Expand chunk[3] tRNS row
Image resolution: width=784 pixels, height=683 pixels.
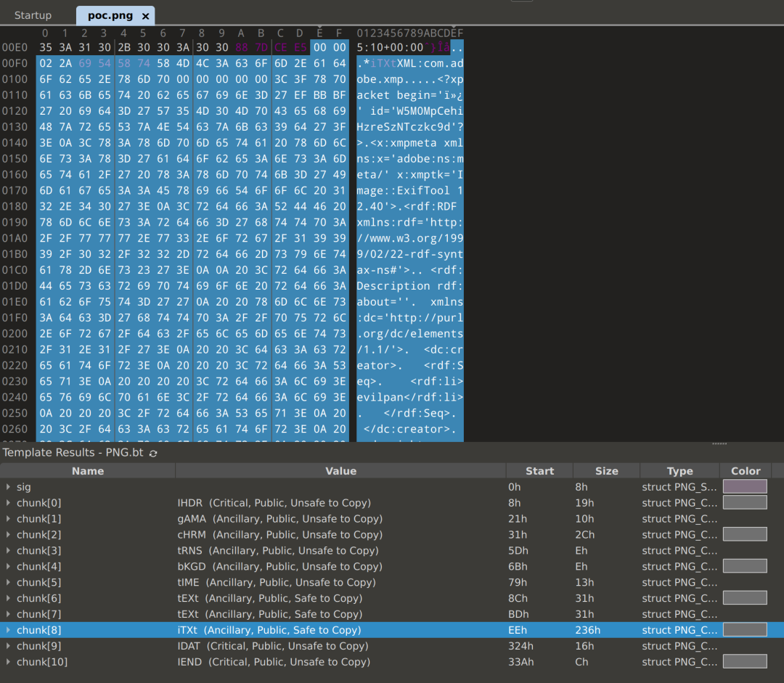(x=8, y=550)
